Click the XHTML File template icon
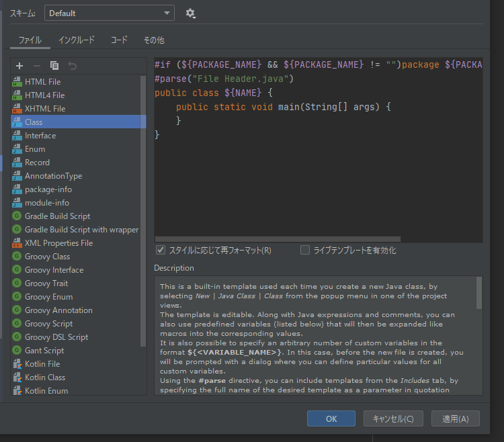 point(17,109)
